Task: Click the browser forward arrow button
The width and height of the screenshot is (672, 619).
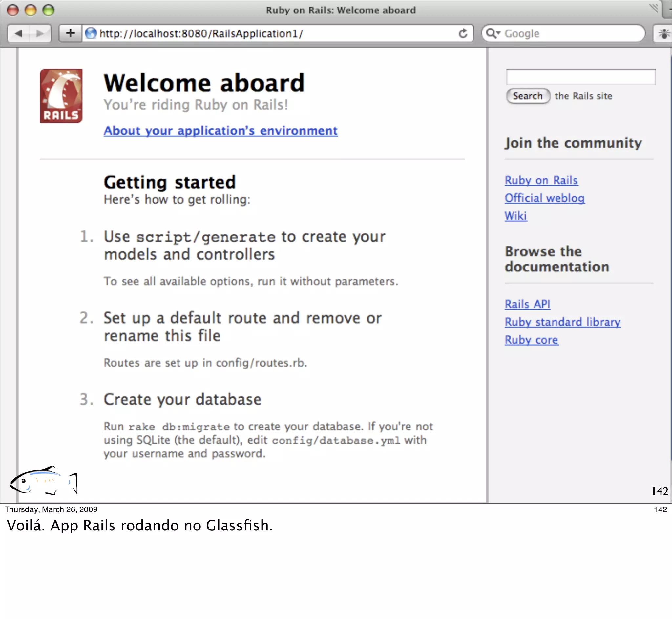Action: (40, 33)
